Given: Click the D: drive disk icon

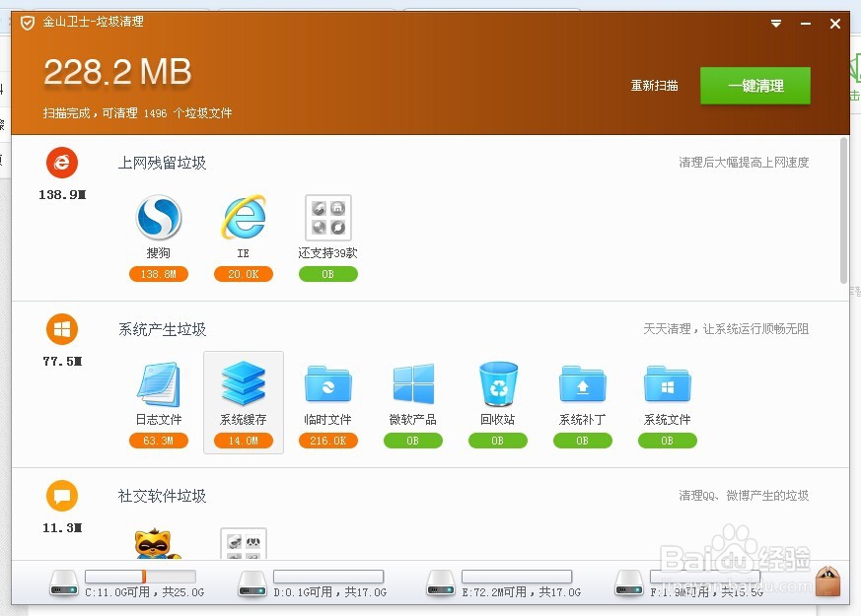Looking at the screenshot, I should [252, 583].
